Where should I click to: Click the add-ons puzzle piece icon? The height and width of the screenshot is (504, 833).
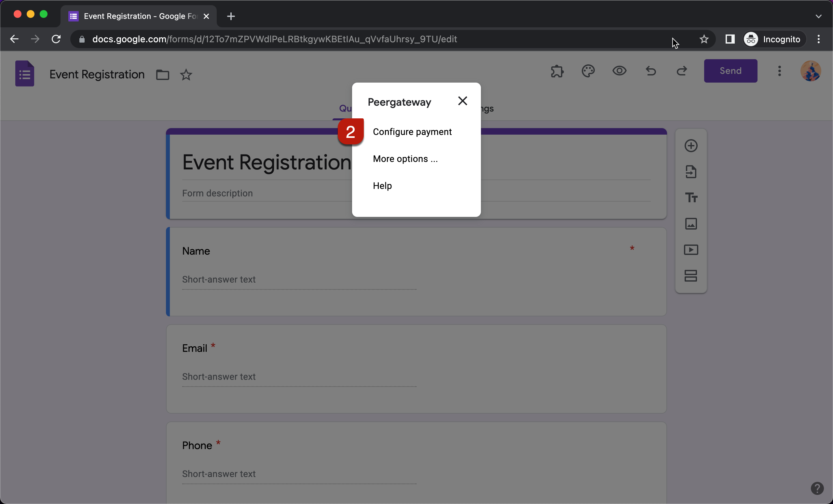tap(557, 71)
